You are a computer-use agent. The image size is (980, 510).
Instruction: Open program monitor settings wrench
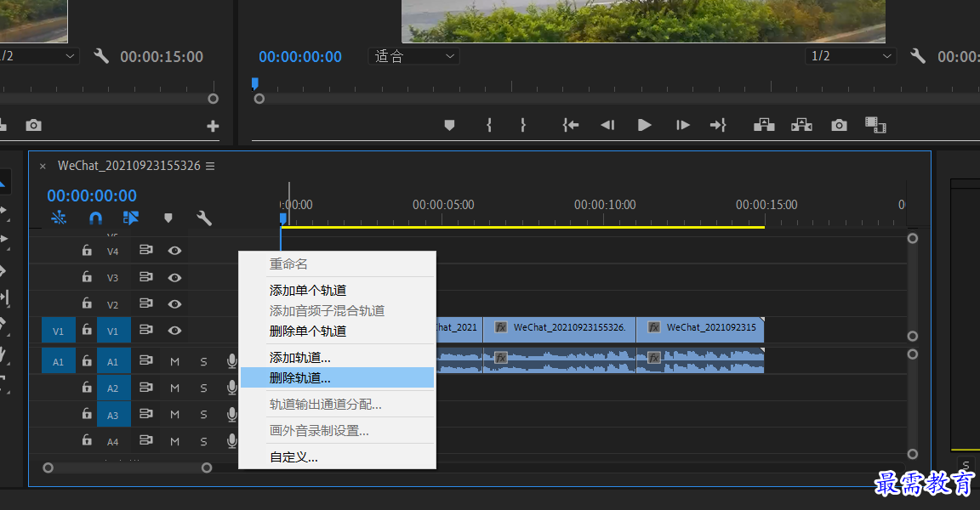click(x=918, y=56)
